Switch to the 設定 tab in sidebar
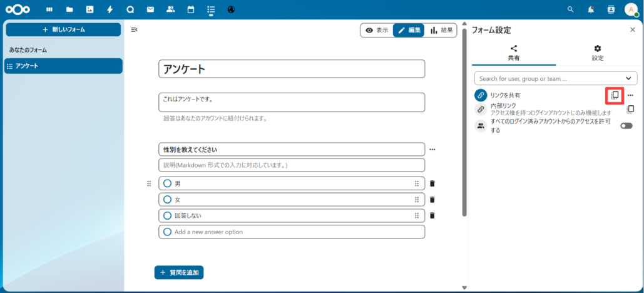This screenshot has width=644, height=293. [597, 53]
